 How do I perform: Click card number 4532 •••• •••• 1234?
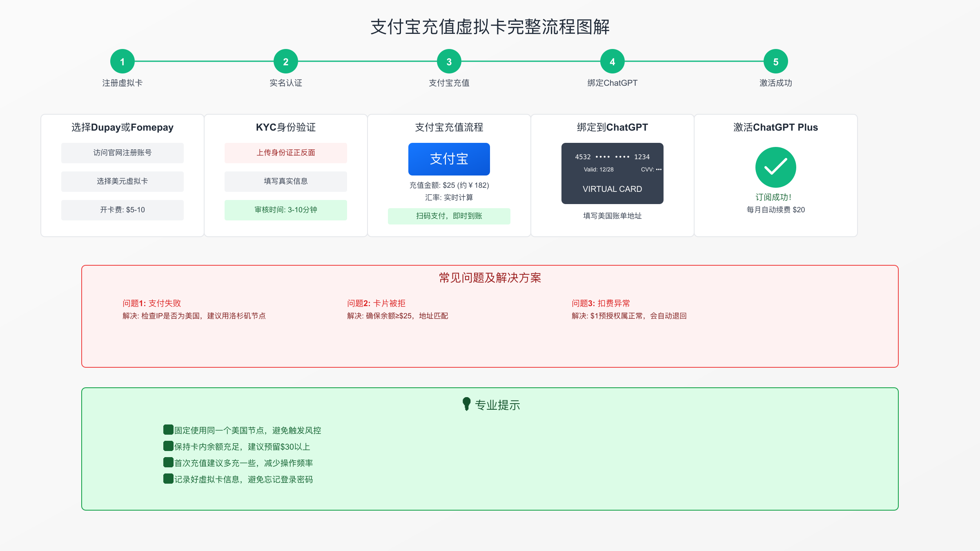612,157
